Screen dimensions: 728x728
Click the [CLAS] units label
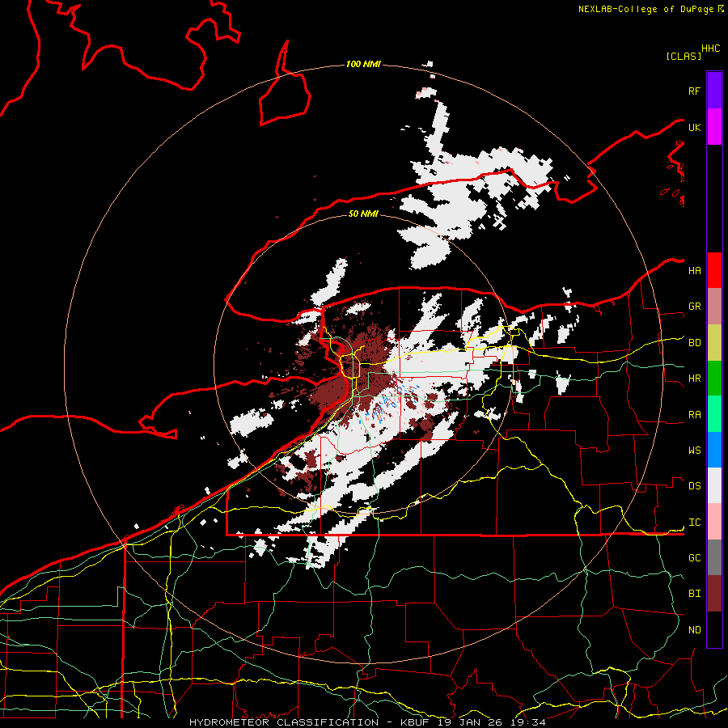684,56
